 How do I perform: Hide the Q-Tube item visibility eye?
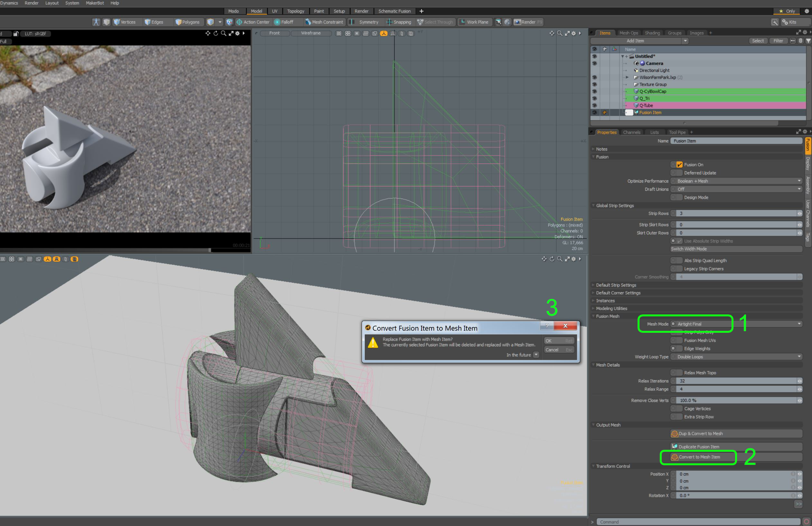pyautogui.click(x=595, y=105)
